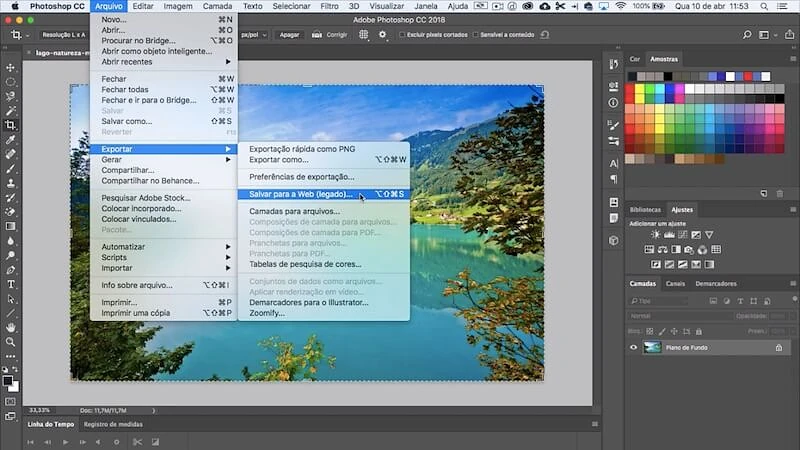Click the Corrigir straighten icon

click(317, 35)
